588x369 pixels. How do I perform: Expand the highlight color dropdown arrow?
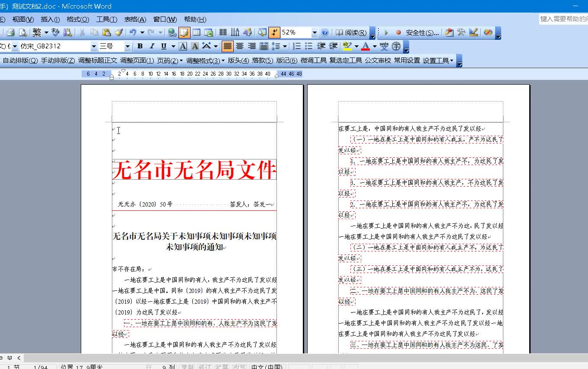pos(356,46)
